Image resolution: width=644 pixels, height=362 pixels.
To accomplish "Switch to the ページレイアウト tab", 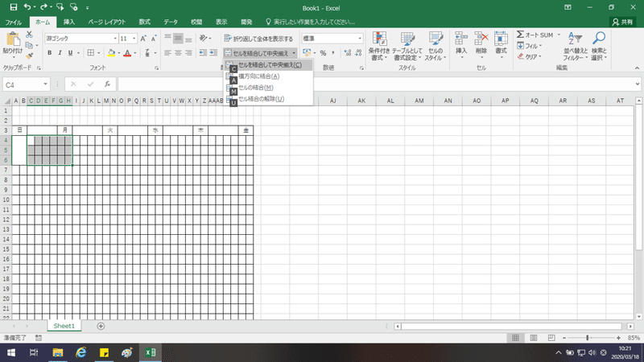I will click(107, 23).
